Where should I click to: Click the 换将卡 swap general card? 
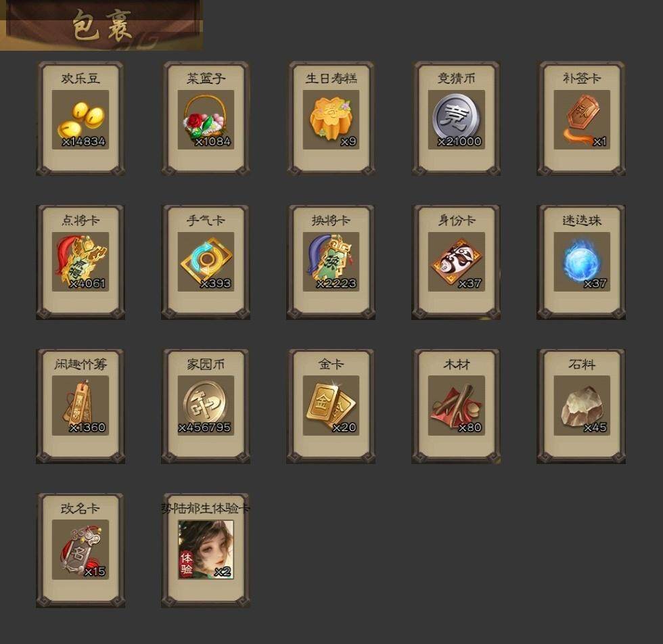pos(331,262)
